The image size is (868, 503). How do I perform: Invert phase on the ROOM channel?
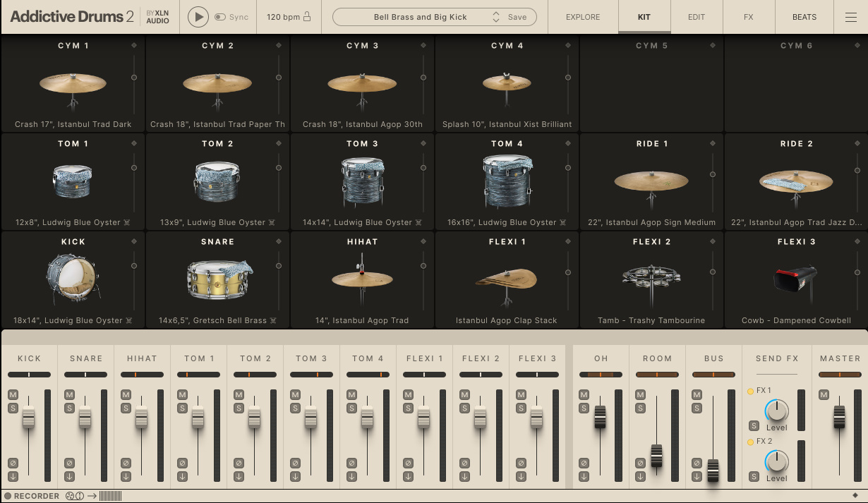tap(640, 463)
